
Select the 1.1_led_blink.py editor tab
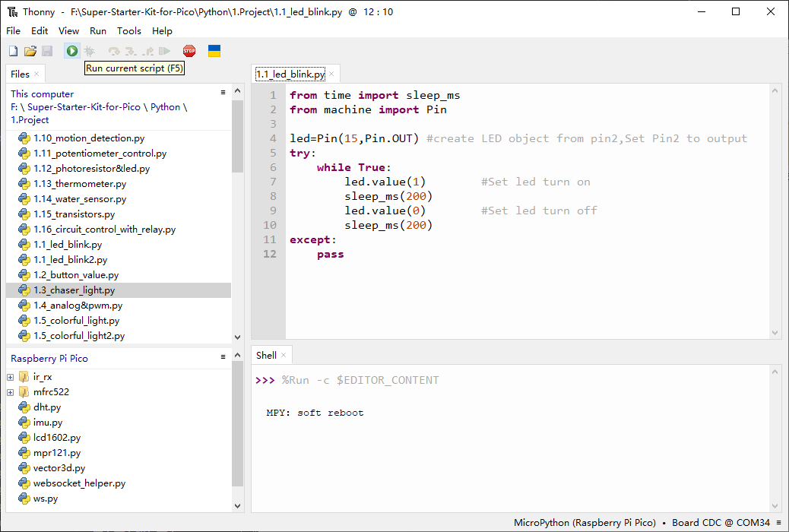(290, 74)
